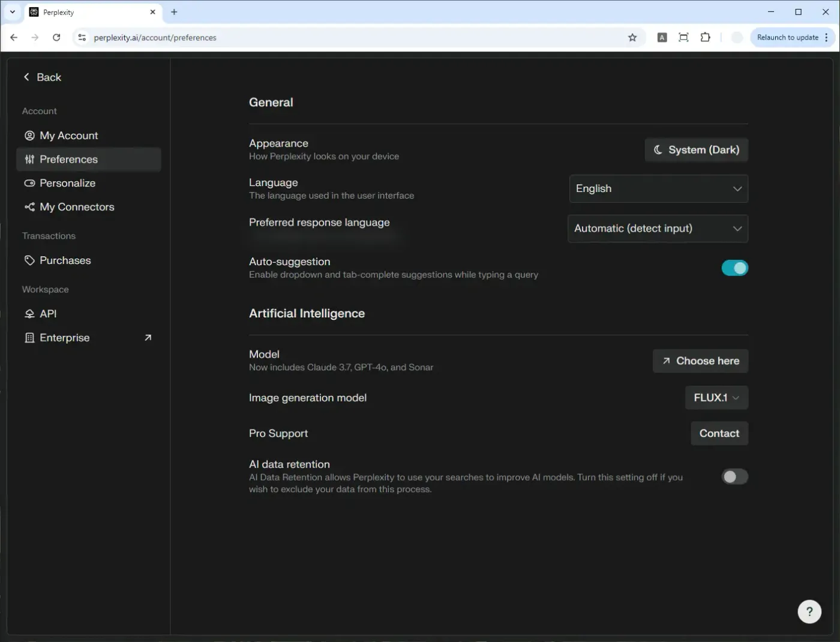Click the help question mark icon
This screenshot has width=840, height=642.
[809, 611]
